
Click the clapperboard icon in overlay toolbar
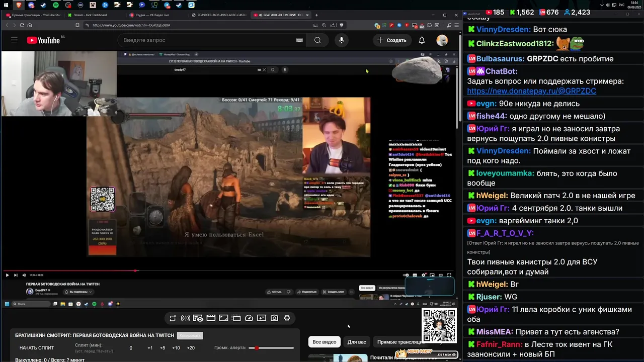pos(211,318)
